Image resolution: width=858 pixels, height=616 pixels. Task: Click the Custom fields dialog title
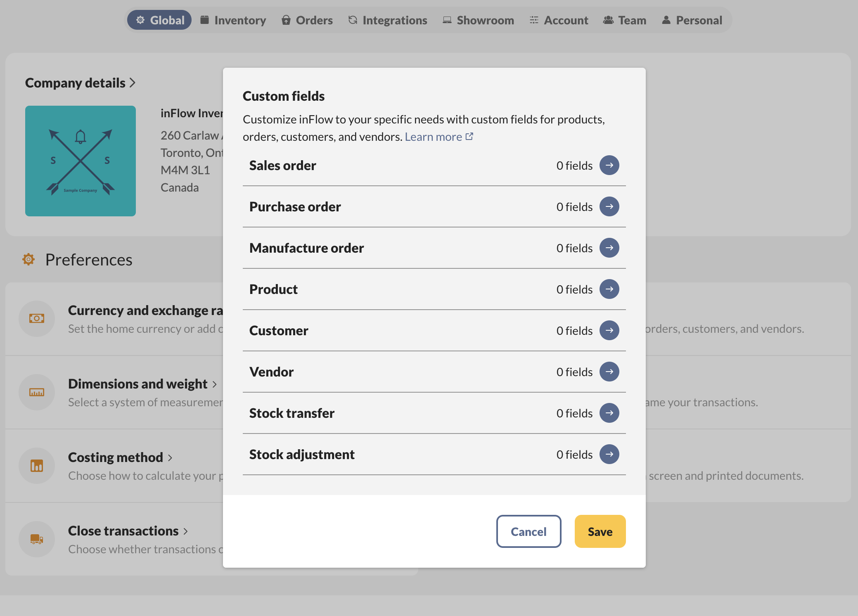click(x=284, y=96)
